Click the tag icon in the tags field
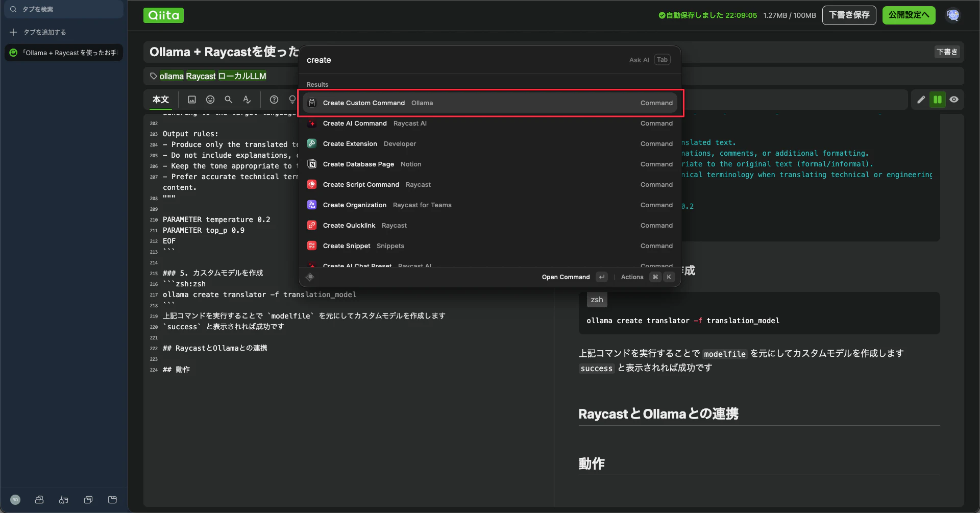 [x=153, y=76]
